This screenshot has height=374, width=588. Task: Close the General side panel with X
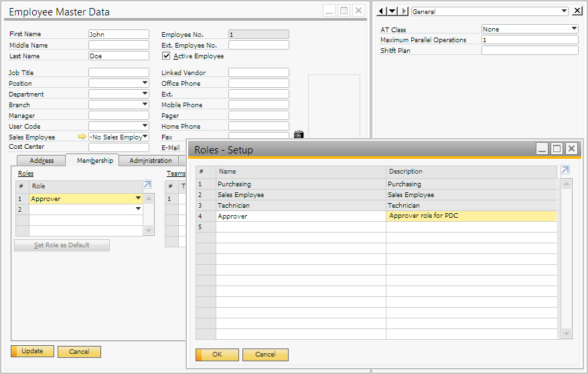577,11
